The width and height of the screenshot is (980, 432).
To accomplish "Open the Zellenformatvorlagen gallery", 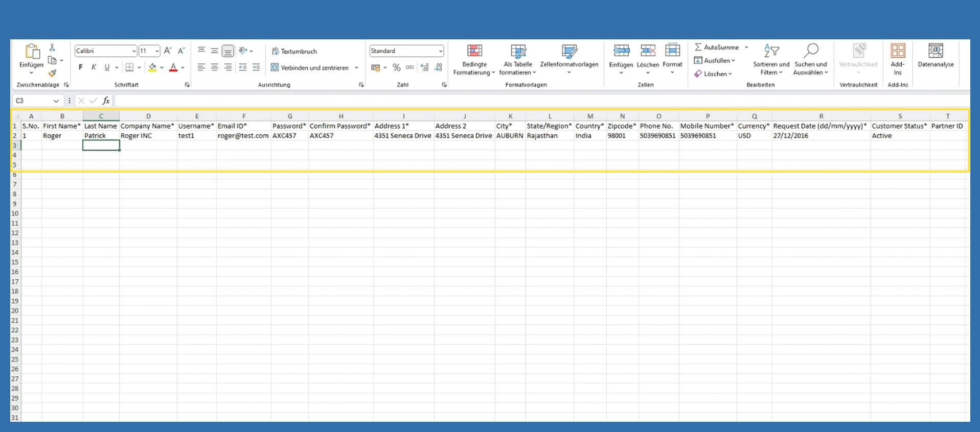I will click(x=569, y=52).
